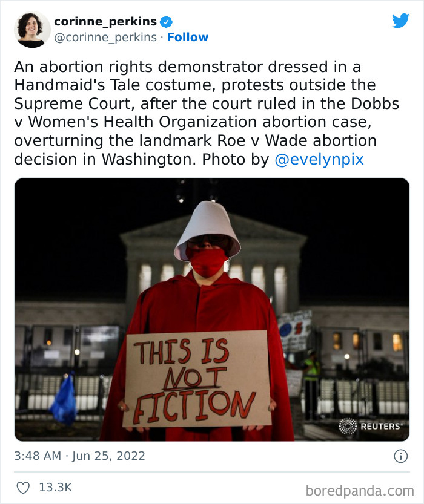
Task: Click corinne_perkins profile avatar
Action: pos(31,28)
